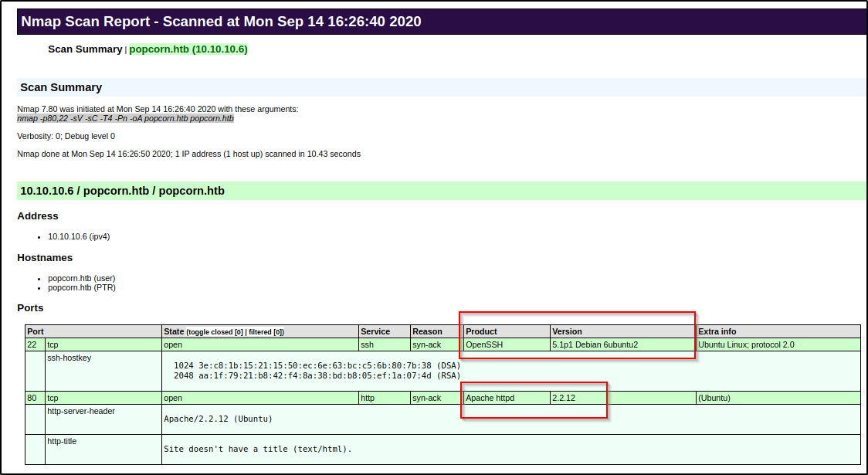Select "Site doesn't have a title" output

pyautogui.click(x=257, y=449)
